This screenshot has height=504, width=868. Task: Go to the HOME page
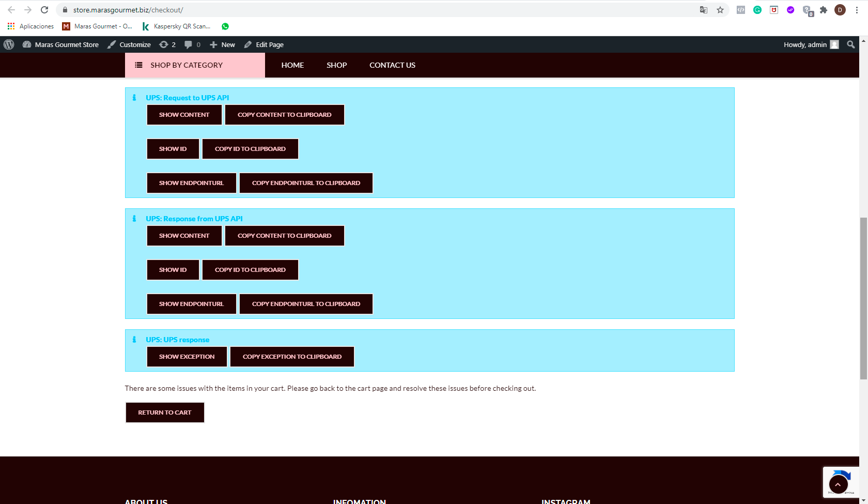pyautogui.click(x=292, y=65)
